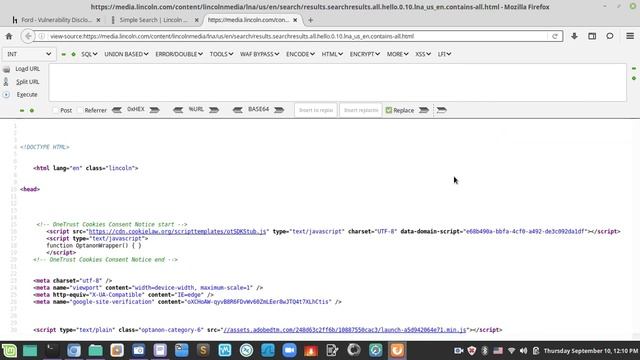The image size is (640, 360).
Task: Expand the UNION BASED dropdown
Action: tap(126, 54)
